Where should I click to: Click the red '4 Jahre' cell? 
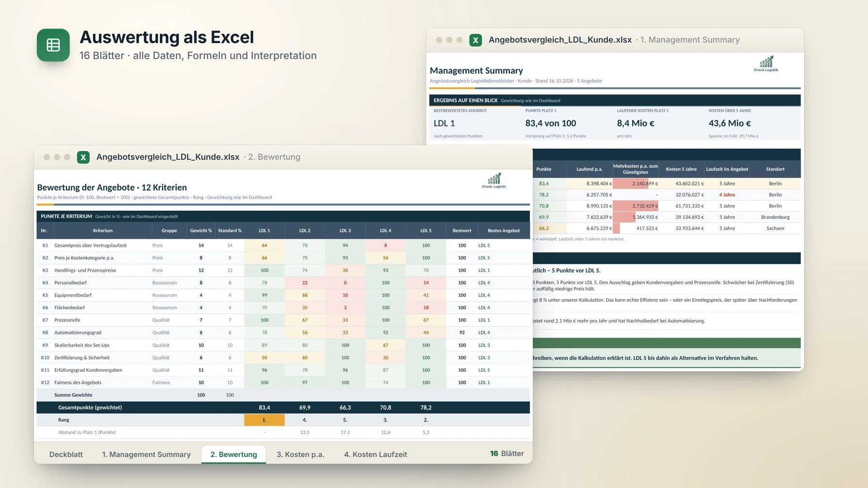727,195
